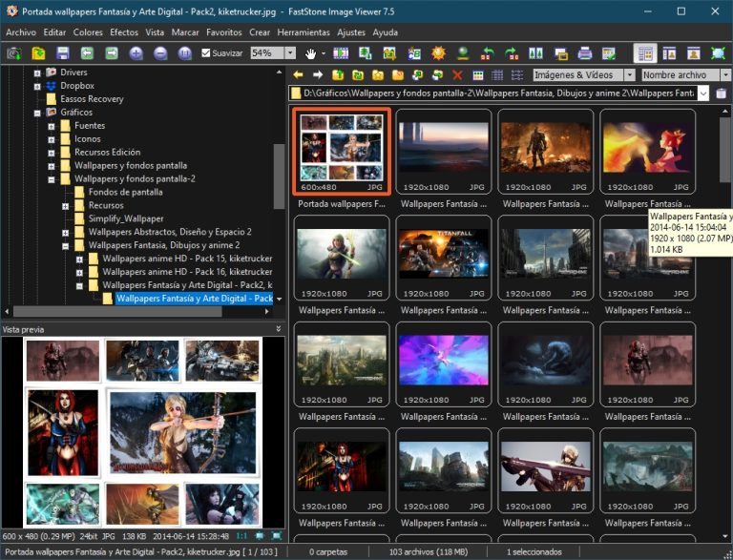733x560 pixels.
Task: Open the Nombre archivo sort dropdown
Action: coord(725,74)
